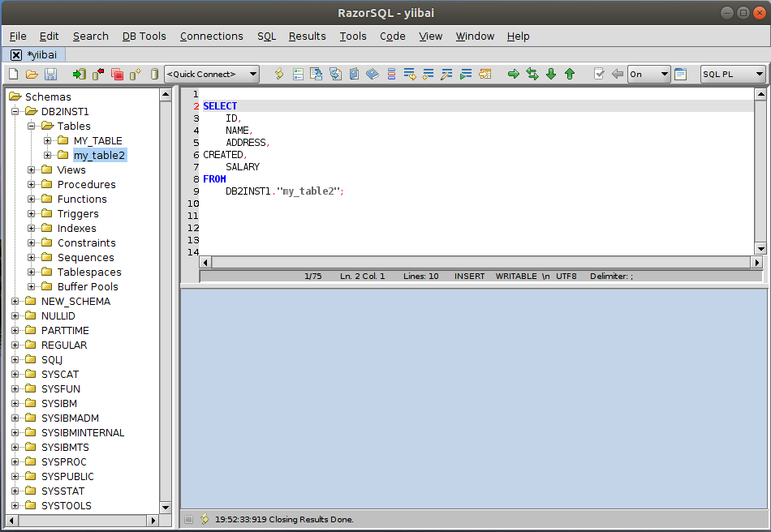
Task: Toggle the checkbox in the bottom status bar
Action: (189, 519)
